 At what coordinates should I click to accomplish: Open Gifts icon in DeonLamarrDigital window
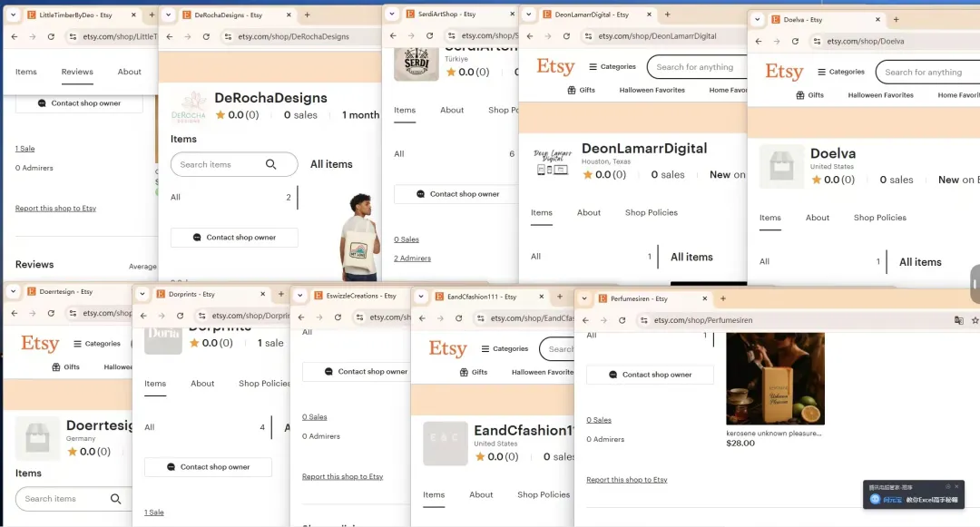click(572, 90)
